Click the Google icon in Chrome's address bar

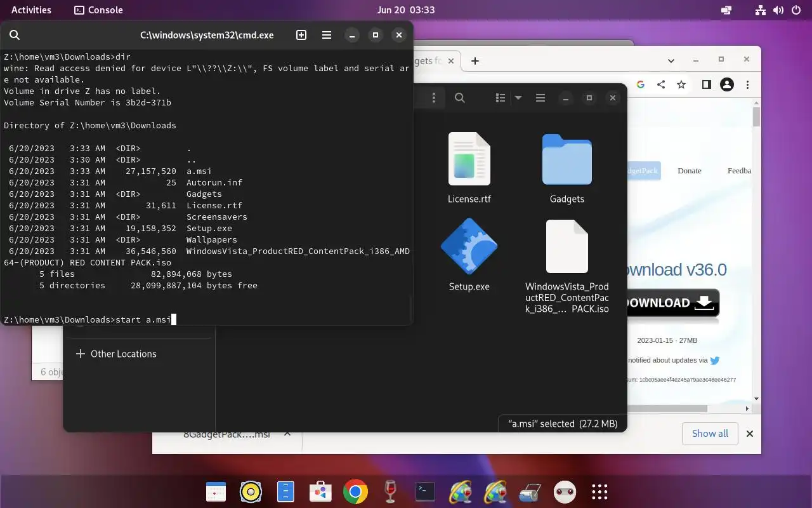pos(640,84)
